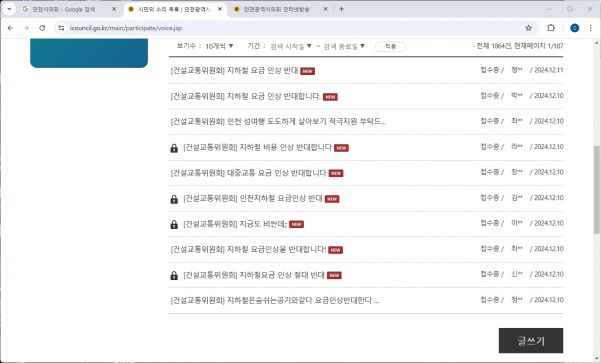Close the Google 검색 tab
The width and height of the screenshot is (601, 363).
click(114, 9)
